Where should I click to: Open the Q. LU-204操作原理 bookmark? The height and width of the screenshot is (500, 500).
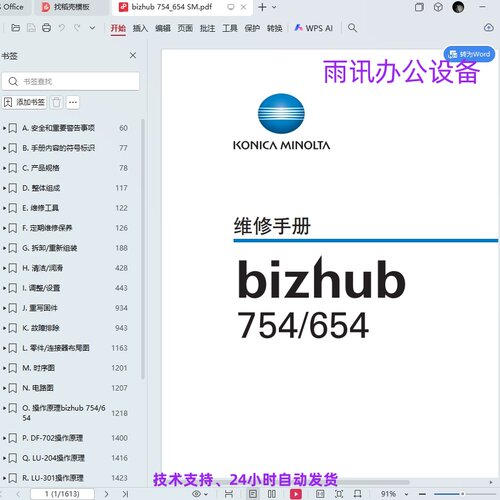pyautogui.click(x=53, y=458)
